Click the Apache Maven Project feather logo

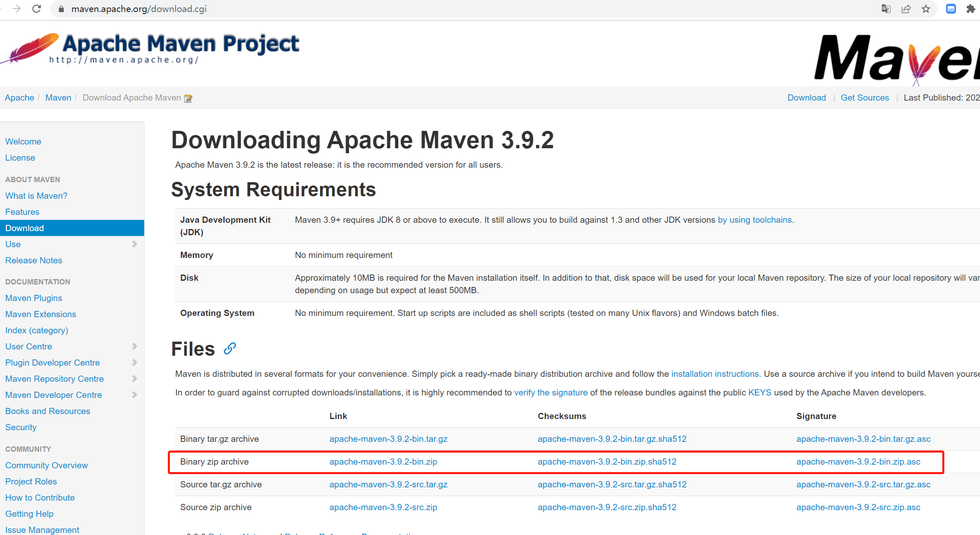click(150, 49)
